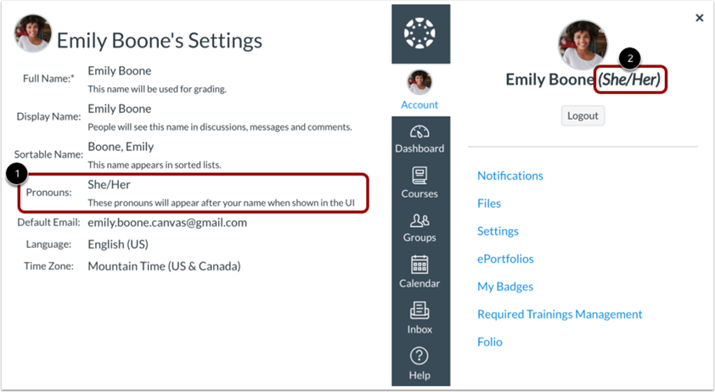Open the Calendar icon

click(420, 265)
